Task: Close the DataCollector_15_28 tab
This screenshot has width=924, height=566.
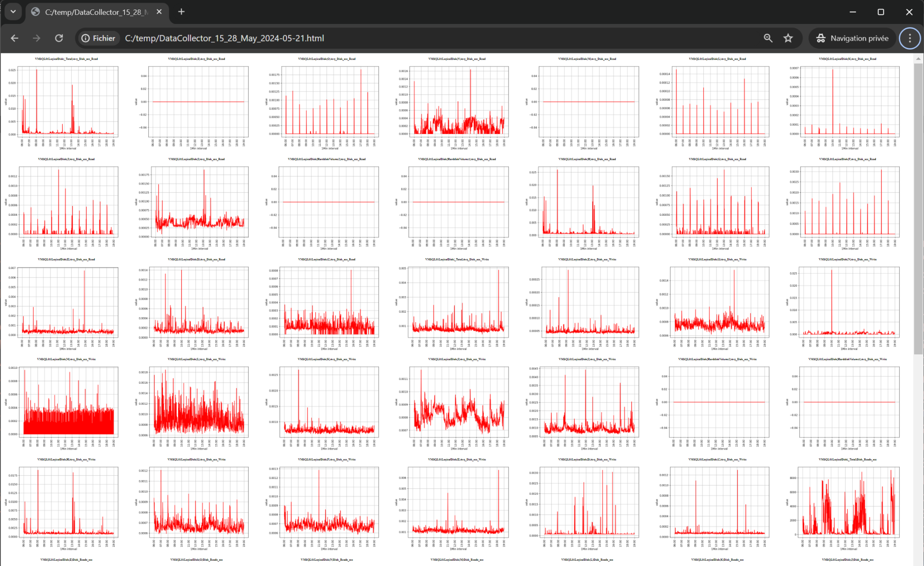Action: click(x=159, y=12)
